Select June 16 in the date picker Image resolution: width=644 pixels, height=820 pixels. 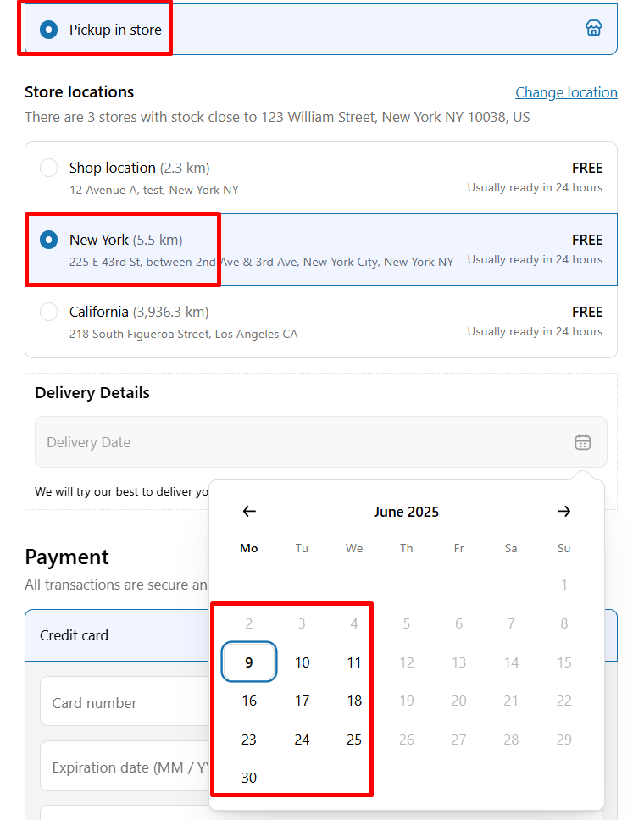tap(249, 701)
